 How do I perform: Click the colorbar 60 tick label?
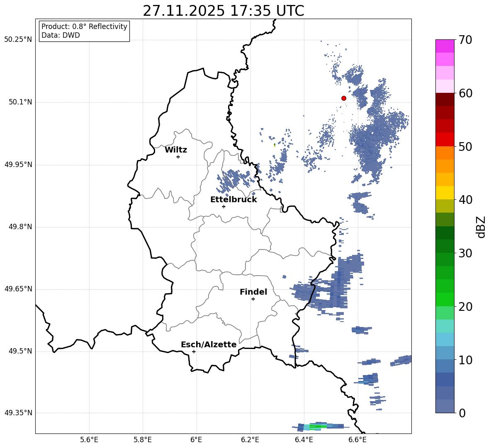[x=465, y=93]
